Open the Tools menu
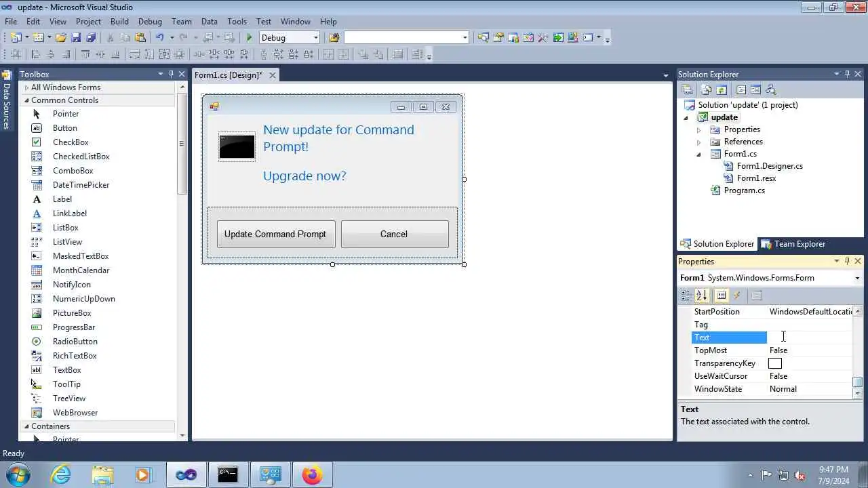The width and height of the screenshot is (868, 488). (x=237, y=22)
